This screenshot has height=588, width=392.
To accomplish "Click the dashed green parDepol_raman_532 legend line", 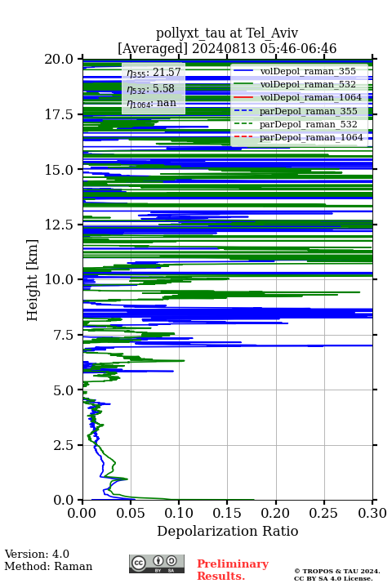I will [243, 124].
